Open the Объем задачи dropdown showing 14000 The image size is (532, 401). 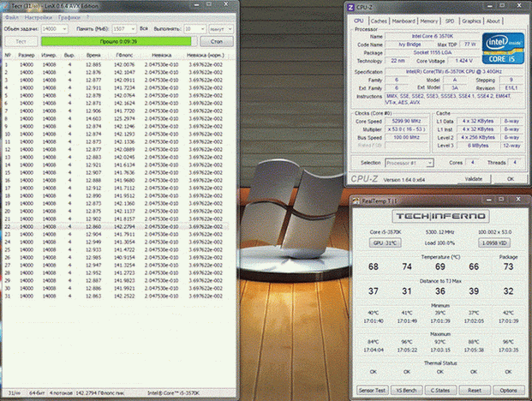click(56, 28)
